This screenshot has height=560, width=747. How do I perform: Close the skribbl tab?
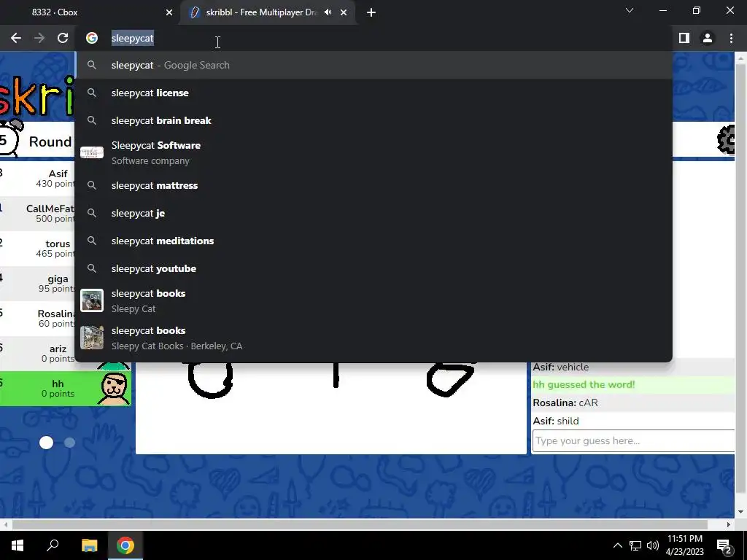pos(344,12)
